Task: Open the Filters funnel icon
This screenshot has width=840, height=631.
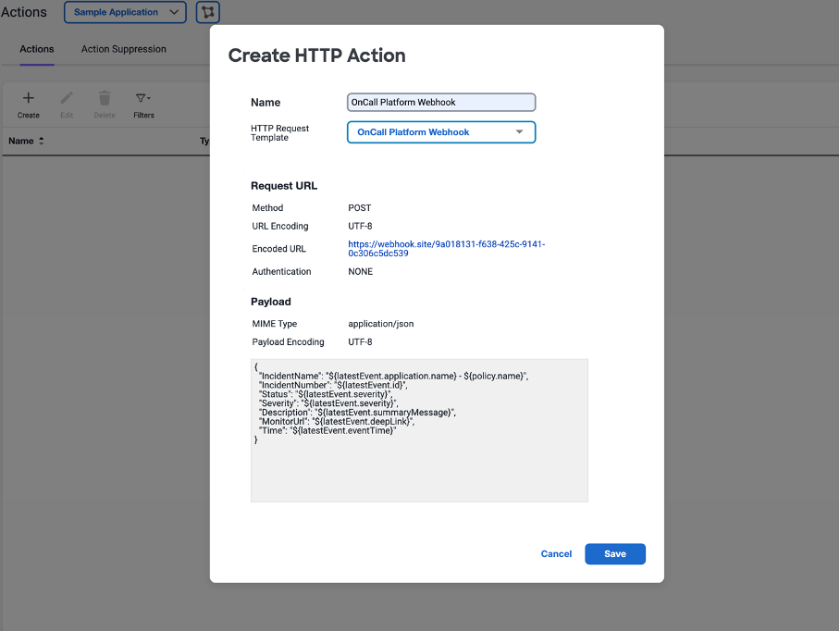Action: 142,98
